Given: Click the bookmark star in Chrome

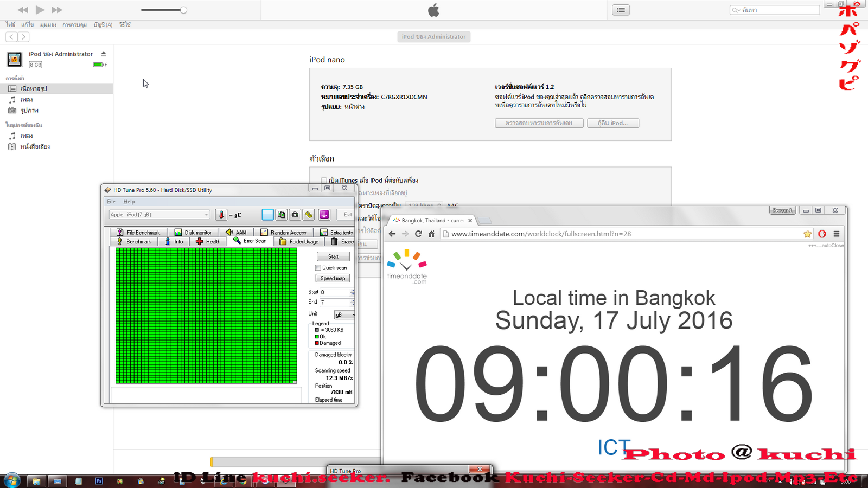Looking at the screenshot, I should [x=808, y=234].
